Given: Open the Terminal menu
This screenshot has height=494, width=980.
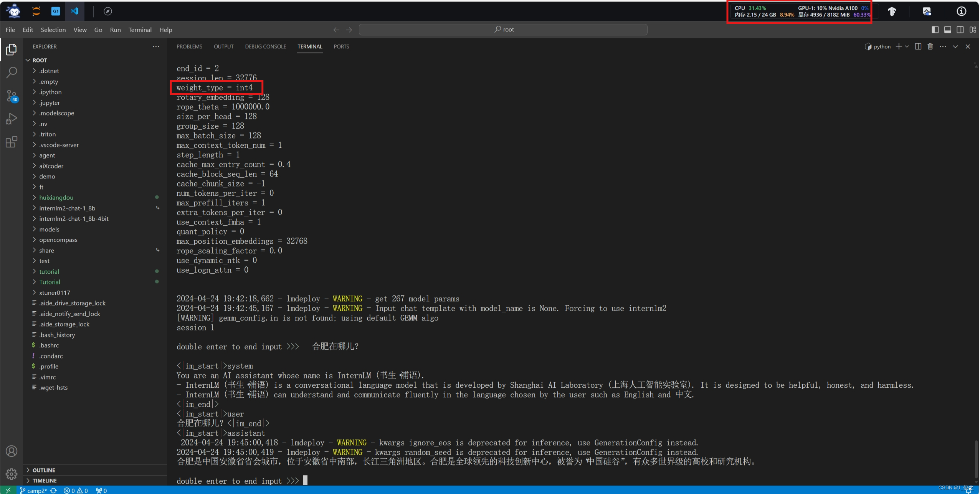Looking at the screenshot, I should pos(140,30).
